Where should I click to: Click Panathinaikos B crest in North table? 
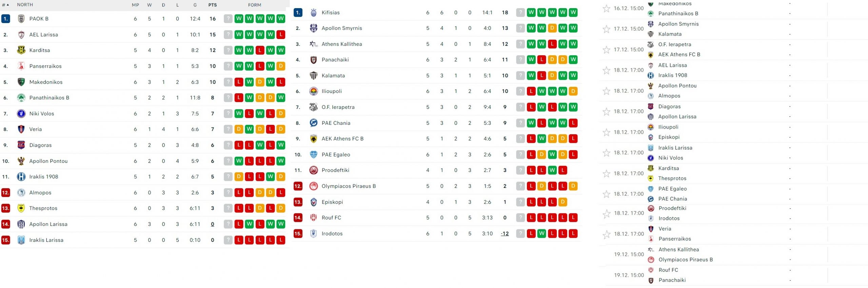pos(21,98)
